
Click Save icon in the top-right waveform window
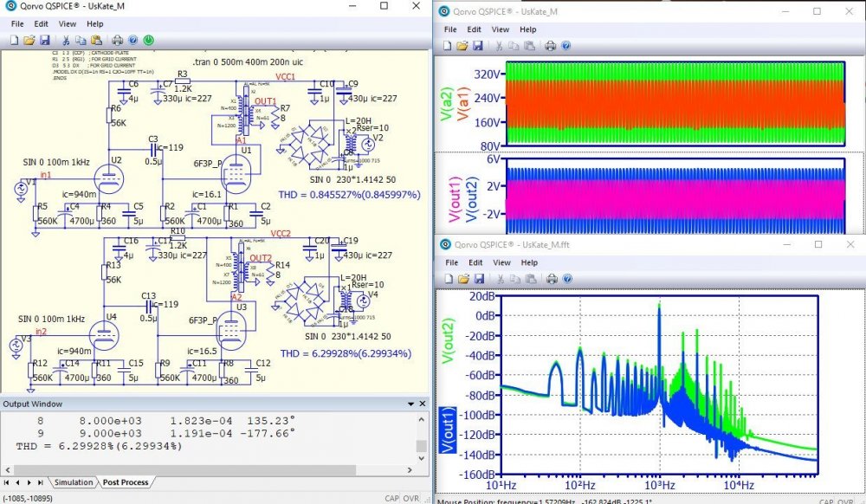pos(479,45)
